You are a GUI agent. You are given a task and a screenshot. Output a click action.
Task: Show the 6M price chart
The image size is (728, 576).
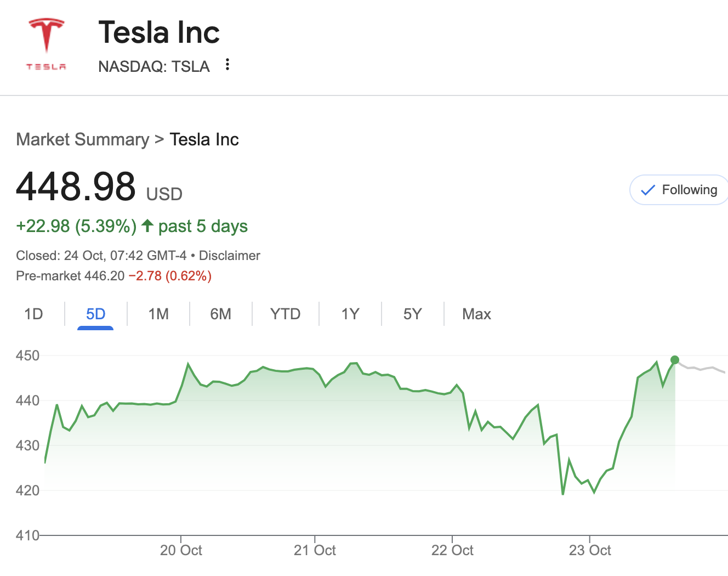(220, 314)
